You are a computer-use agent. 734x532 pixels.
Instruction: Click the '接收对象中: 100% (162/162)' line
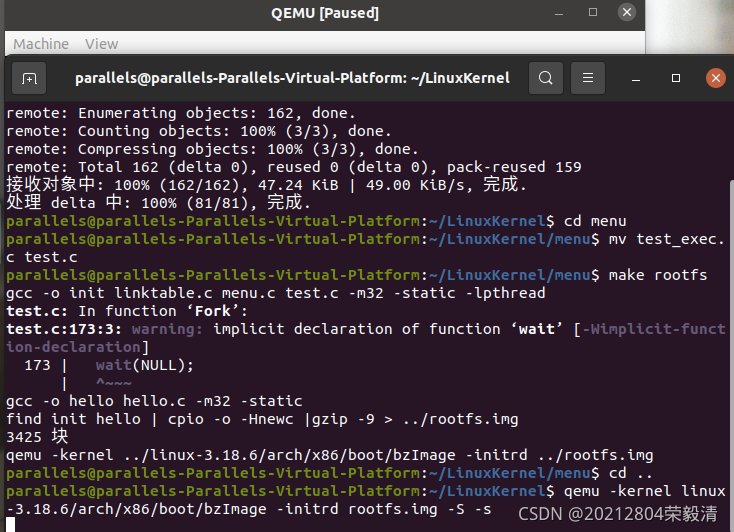[x=266, y=185]
